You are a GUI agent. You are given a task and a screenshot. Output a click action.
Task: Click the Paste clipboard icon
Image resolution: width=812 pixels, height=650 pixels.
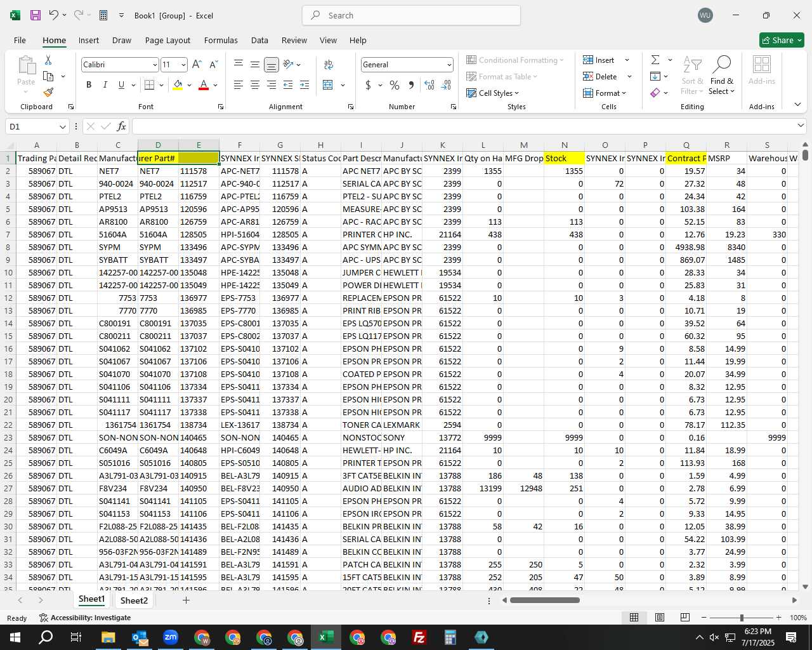26,66
